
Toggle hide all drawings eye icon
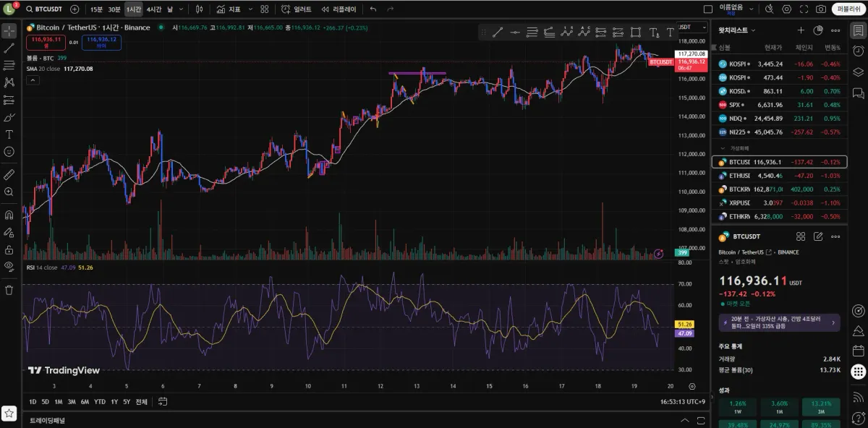pyautogui.click(x=9, y=266)
